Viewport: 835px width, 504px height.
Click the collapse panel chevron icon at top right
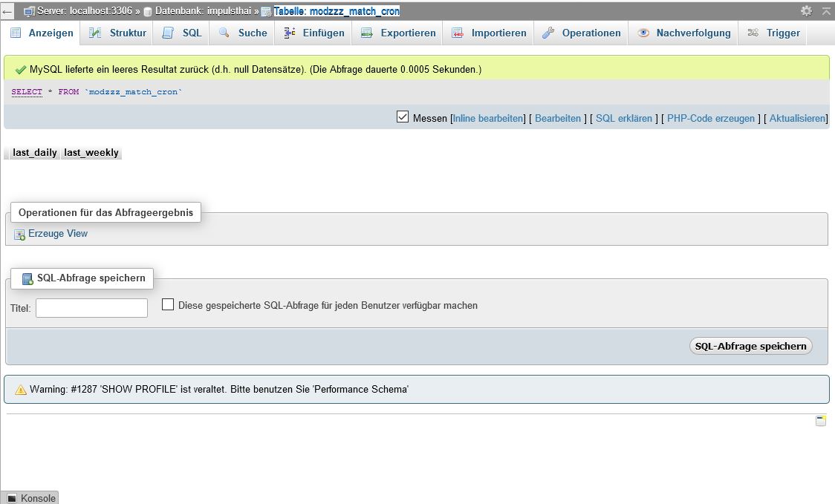(825, 11)
